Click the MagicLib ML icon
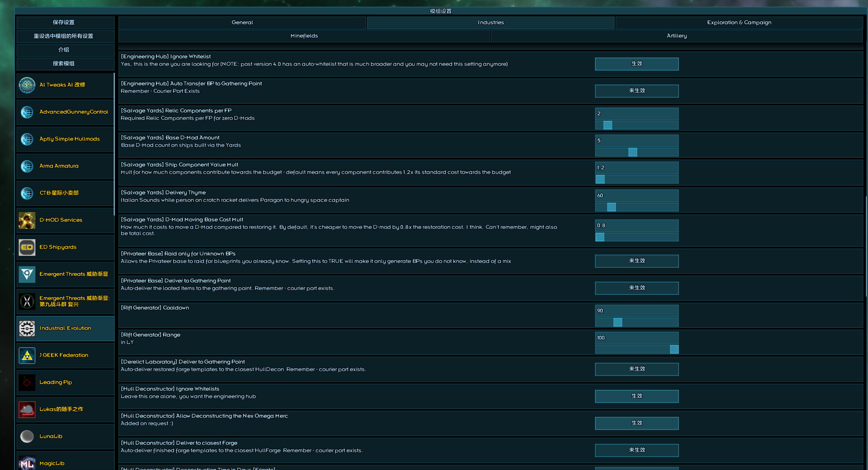Image resolution: width=868 pixels, height=470 pixels. click(27, 463)
